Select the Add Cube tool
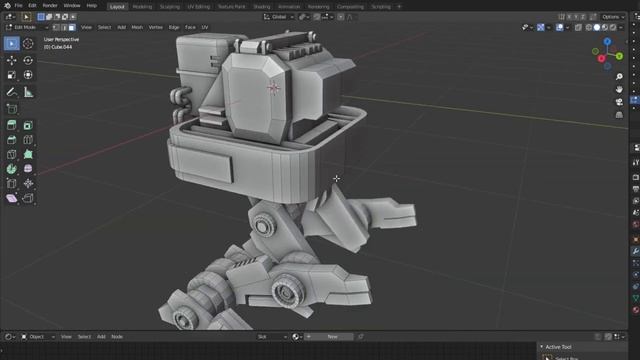The height and width of the screenshot is (360, 640). click(11, 109)
